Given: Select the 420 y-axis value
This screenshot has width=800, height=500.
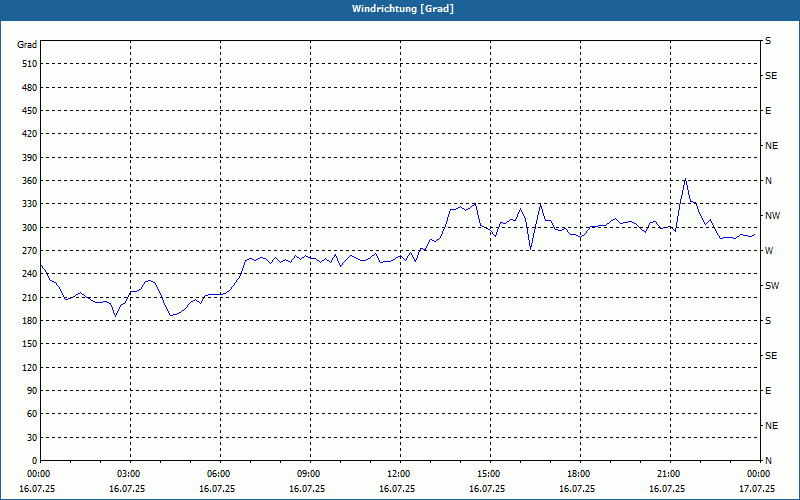Looking at the screenshot, I should click(30, 134).
